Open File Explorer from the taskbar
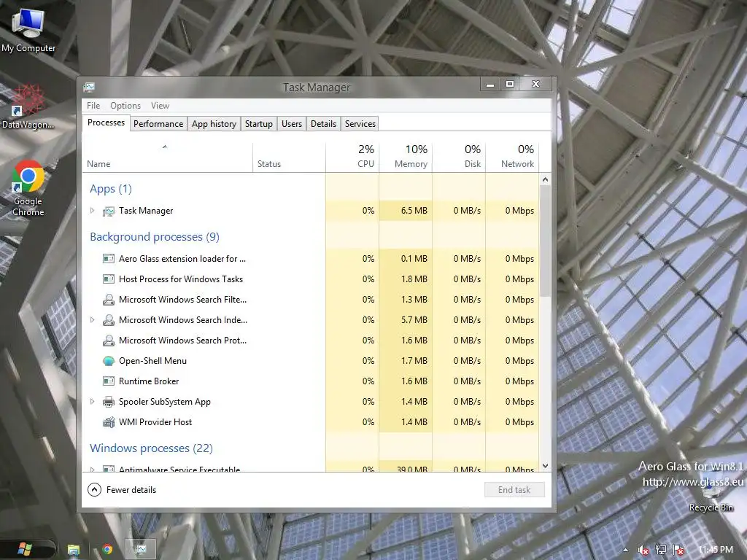This screenshot has width=747, height=560. [74, 550]
